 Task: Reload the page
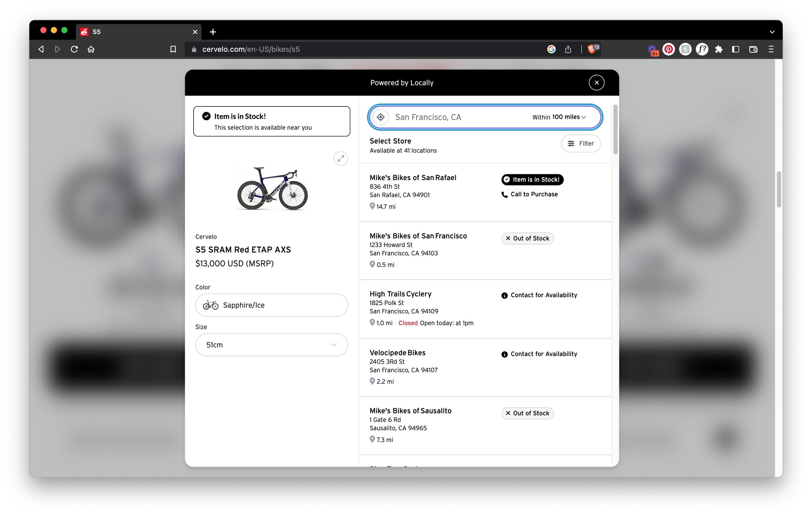tap(74, 49)
